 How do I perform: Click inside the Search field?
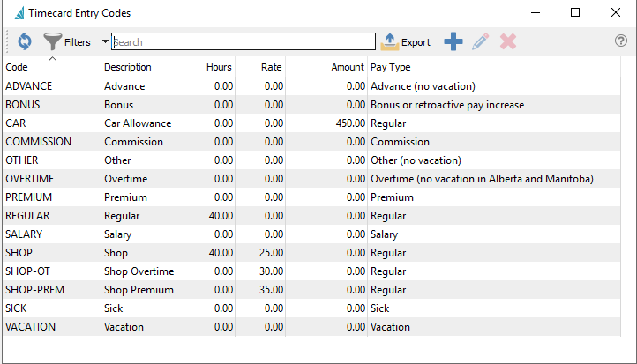(243, 41)
